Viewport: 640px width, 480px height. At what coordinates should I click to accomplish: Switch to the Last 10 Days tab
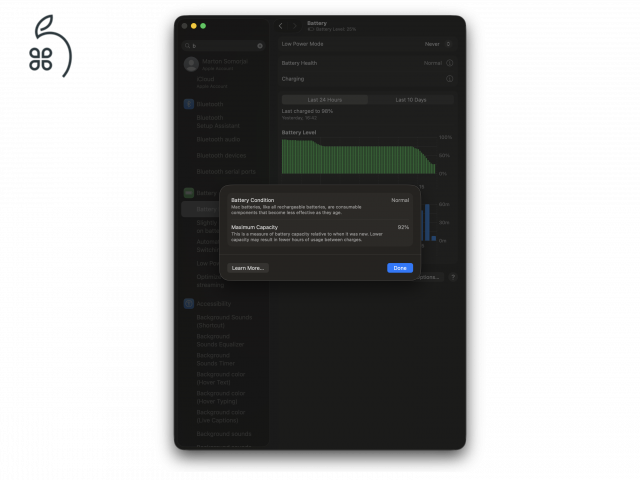pos(411,100)
